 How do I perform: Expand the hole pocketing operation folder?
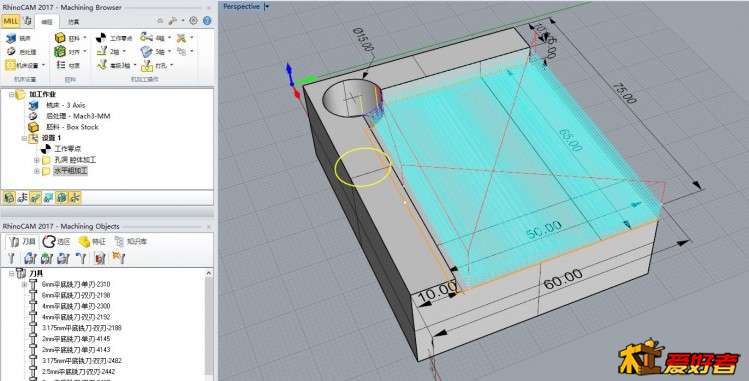(x=37, y=160)
